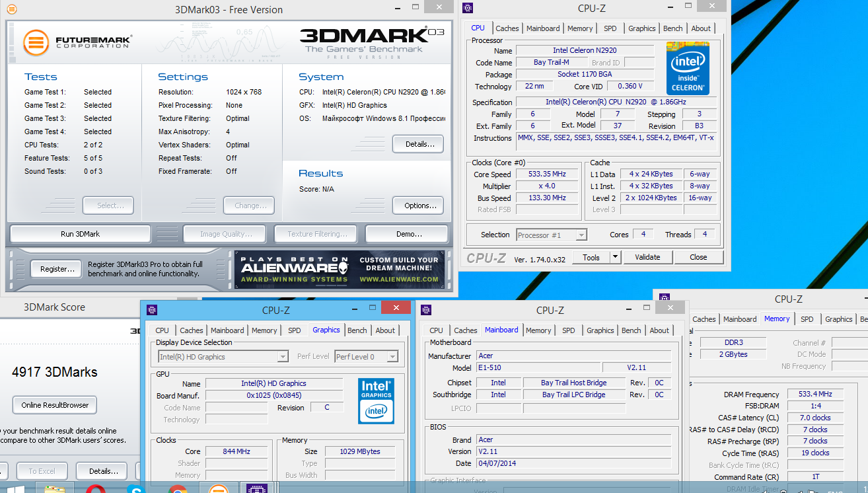Click the Close button in CPU-Z CPU window

698,257
